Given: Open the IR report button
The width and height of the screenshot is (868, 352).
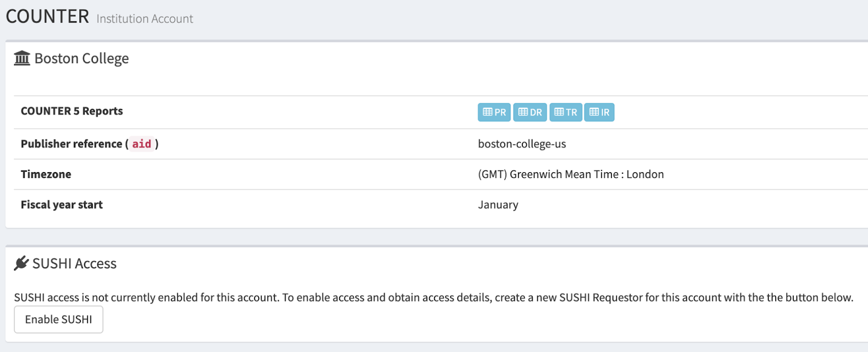Looking at the screenshot, I should [x=599, y=112].
